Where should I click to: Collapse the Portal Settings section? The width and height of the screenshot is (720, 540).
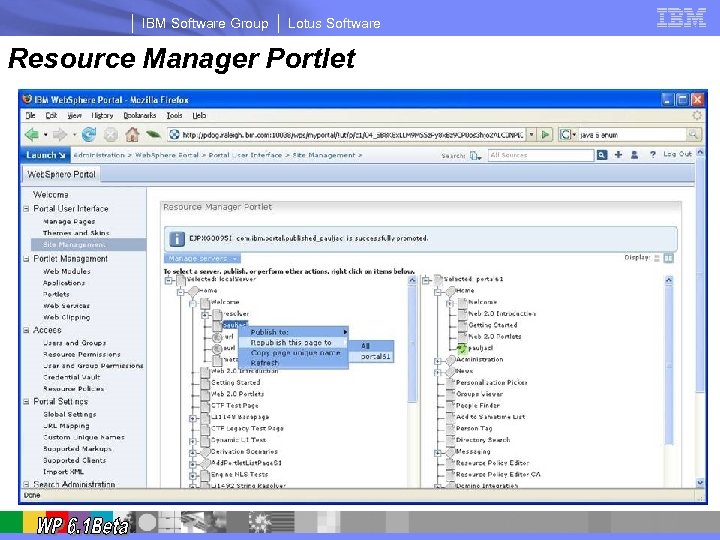(x=26, y=402)
